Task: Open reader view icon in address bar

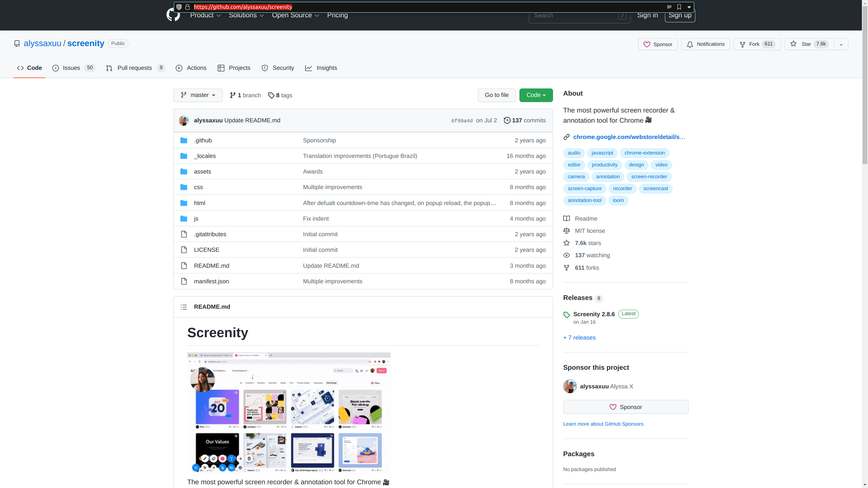Action: click(x=669, y=7)
